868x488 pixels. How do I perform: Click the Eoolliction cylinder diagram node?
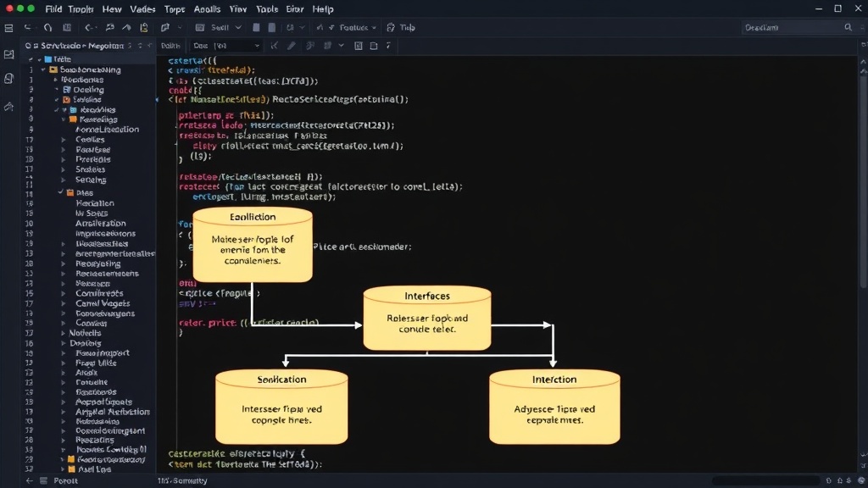point(253,245)
